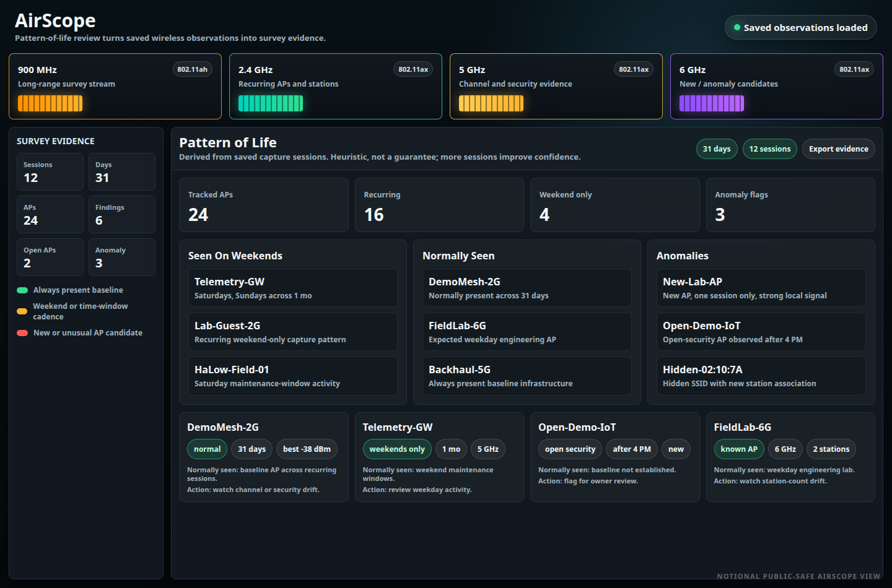This screenshot has width=892, height=588.
Task: Click the purple 6 GHz signal bar
Action: 712,103
